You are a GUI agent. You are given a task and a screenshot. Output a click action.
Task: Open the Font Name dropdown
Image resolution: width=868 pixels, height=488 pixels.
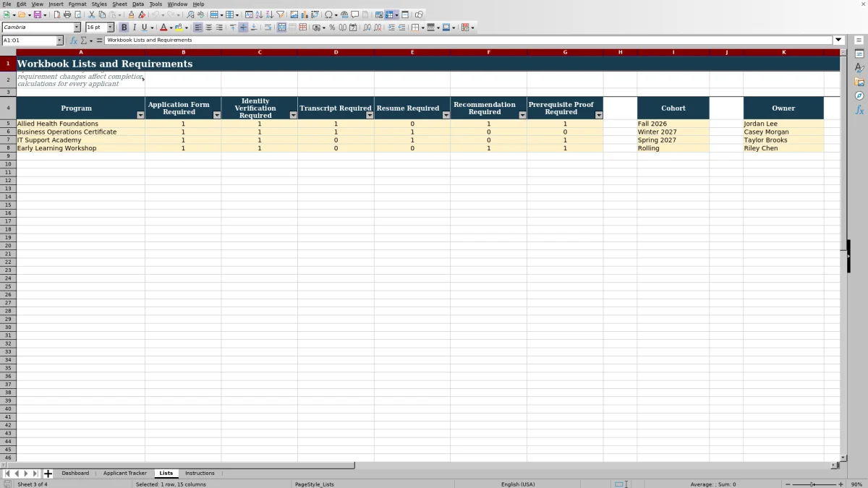(x=77, y=27)
